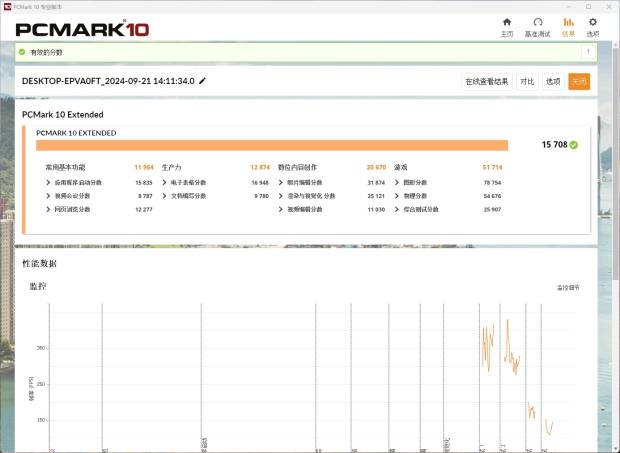Click the 照片编辑分数 value 31 874
This screenshot has width=620, height=453.
click(x=376, y=183)
